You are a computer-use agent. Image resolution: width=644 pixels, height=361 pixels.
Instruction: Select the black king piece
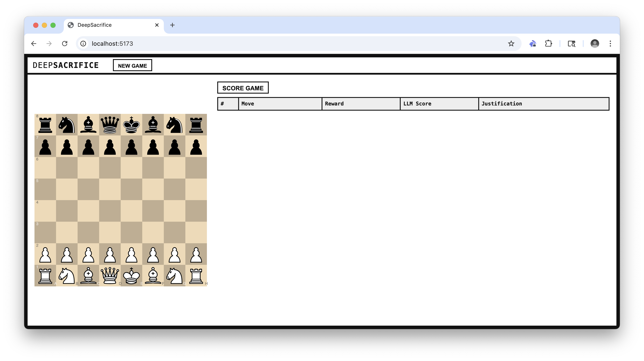point(131,125)
